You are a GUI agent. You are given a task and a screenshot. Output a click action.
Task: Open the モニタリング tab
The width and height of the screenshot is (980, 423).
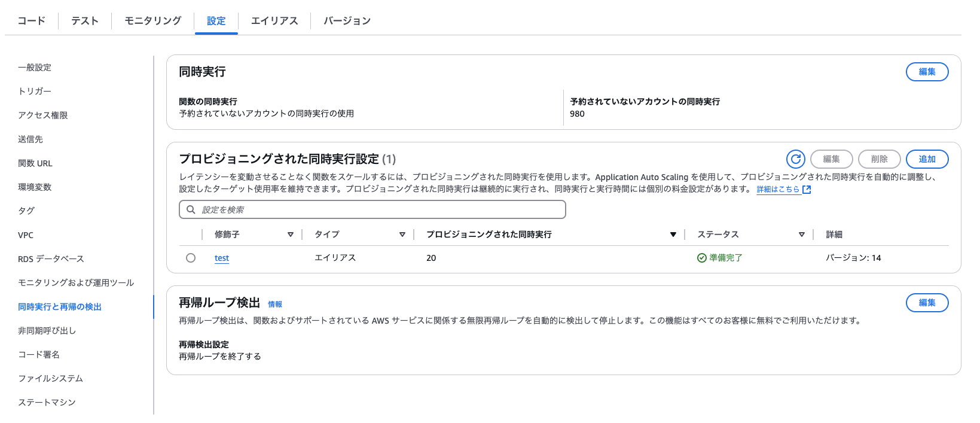[x=153, y=21]
